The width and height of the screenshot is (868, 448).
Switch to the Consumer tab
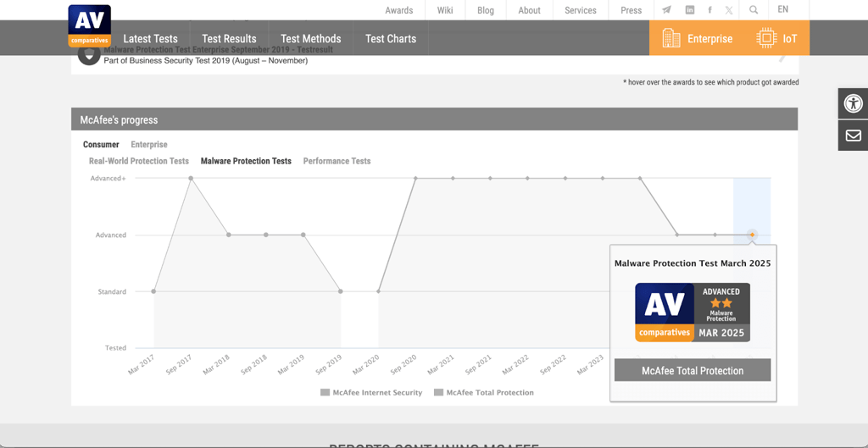(101, 144)
